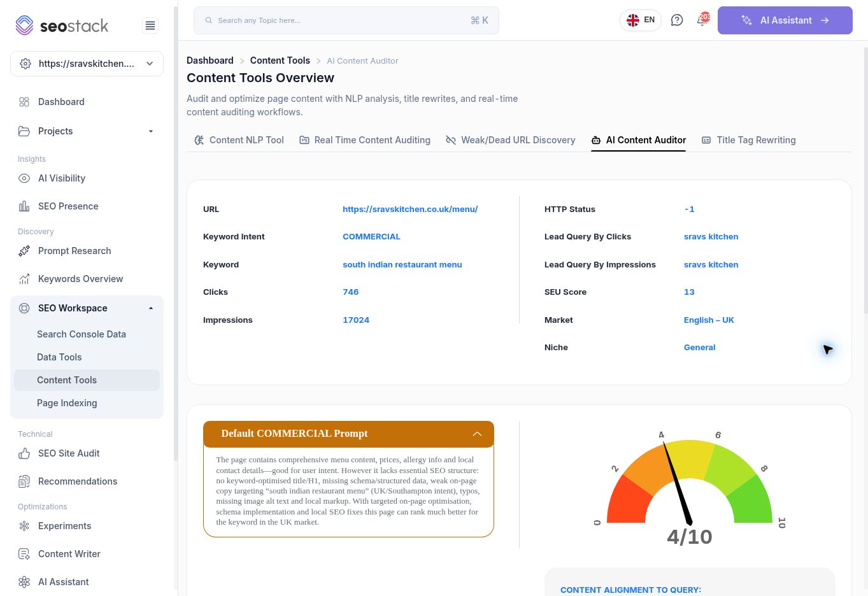The image size is (868, 596).
Task: Switch to Content NLP Tool tab
Action: 239,140
